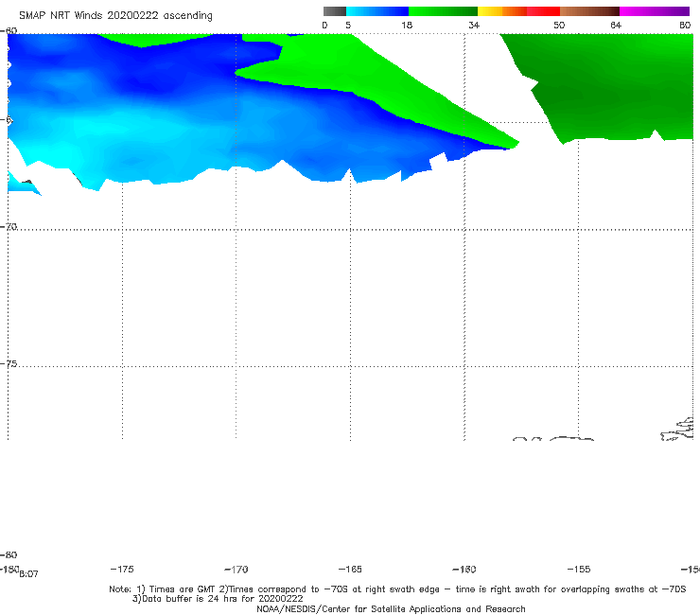The width and height of the screenshot is (700, 615).
Task: Click the Data buffer is 24 hrs note
Action: (x=218, y=599)
